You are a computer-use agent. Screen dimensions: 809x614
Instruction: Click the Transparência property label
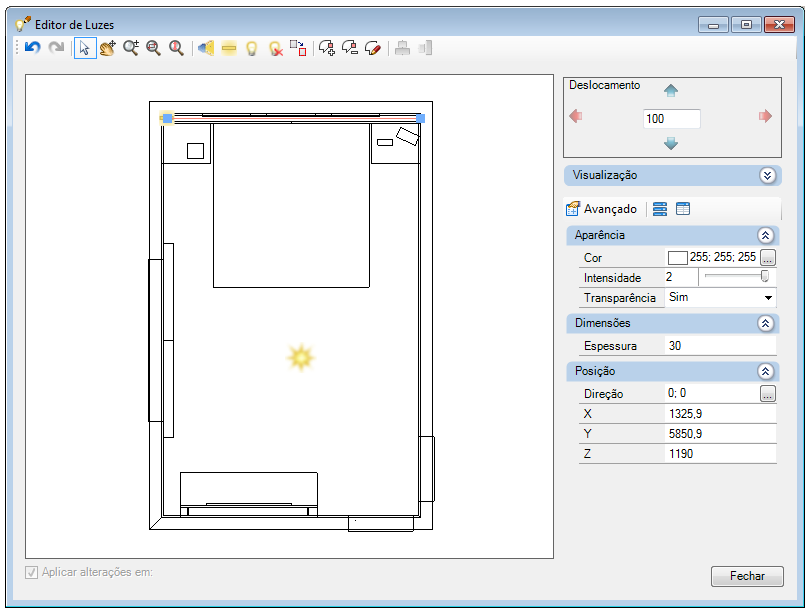pyautogui.click(x=620, y=298)
